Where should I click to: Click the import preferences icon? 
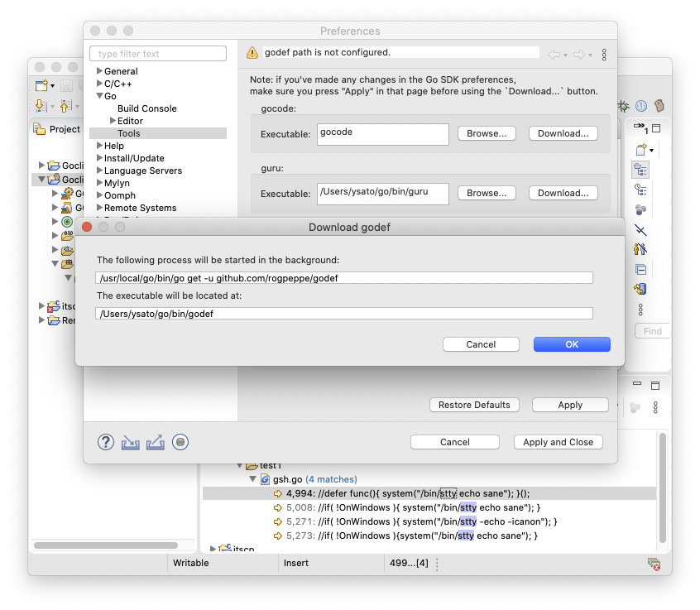[131, 442]
